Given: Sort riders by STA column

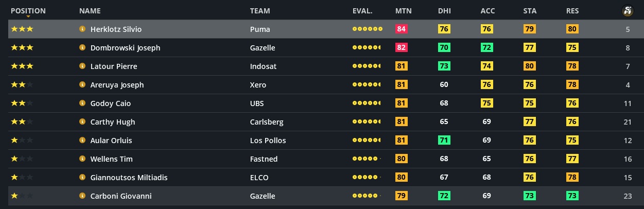Looking at the screenshot, I should [x=530, y=11].
